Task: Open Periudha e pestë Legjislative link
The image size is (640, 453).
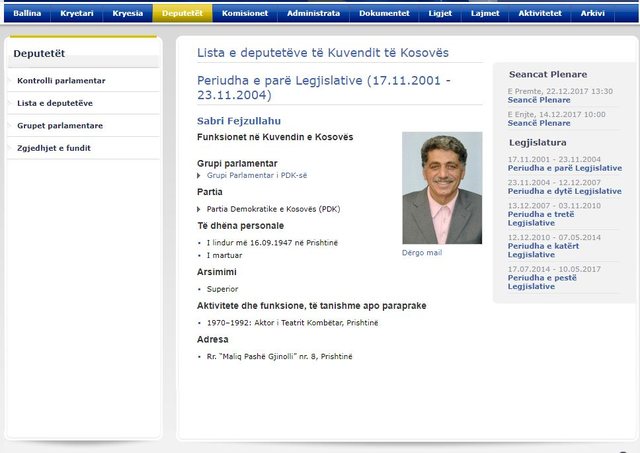Action: [543, 282]
